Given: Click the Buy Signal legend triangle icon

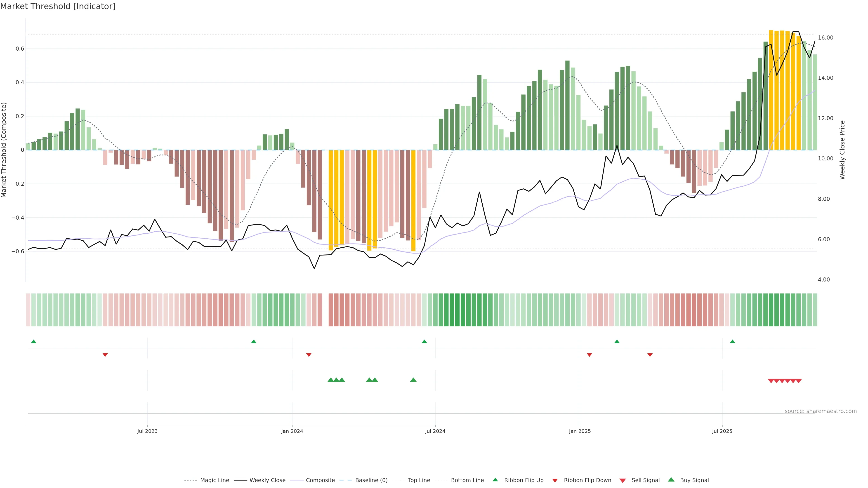Looking at the screenshot, I should point(671,480).
